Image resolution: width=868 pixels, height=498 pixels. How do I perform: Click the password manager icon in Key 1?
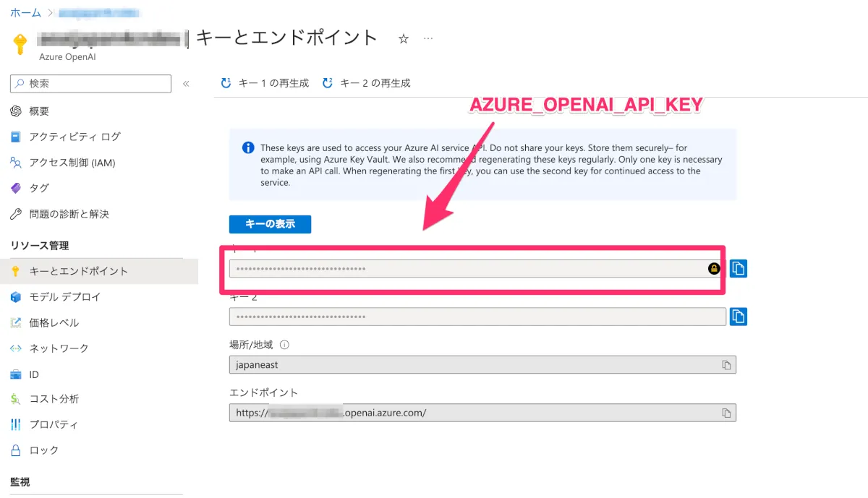[714, 269]
